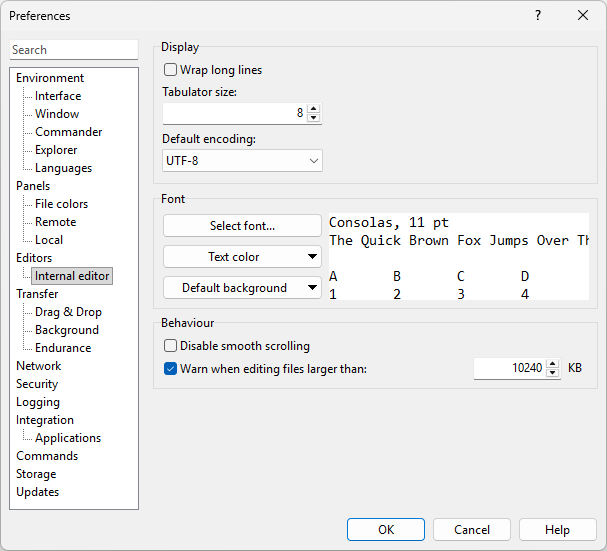Open the Text color dropdown button

click(x=242, y=257)
